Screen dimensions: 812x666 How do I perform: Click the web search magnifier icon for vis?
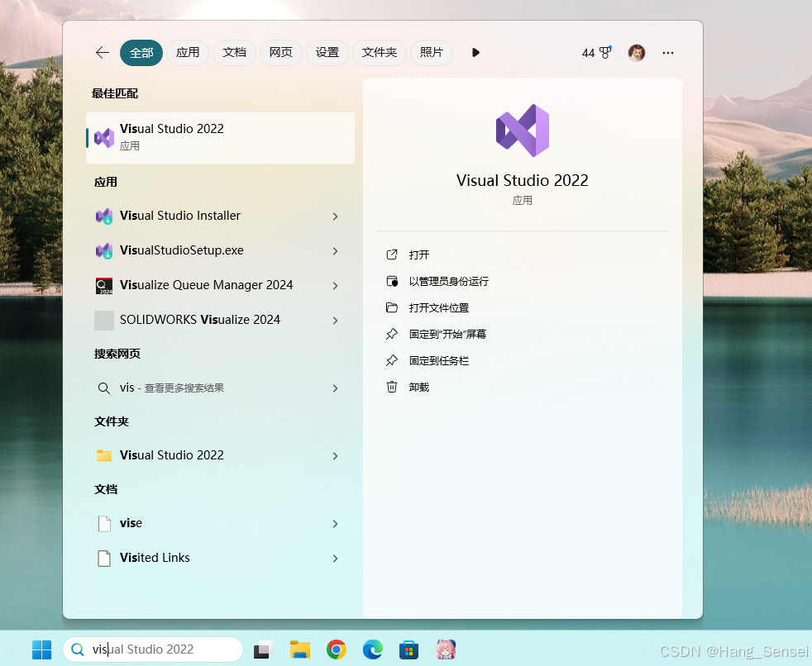(103, 388)
